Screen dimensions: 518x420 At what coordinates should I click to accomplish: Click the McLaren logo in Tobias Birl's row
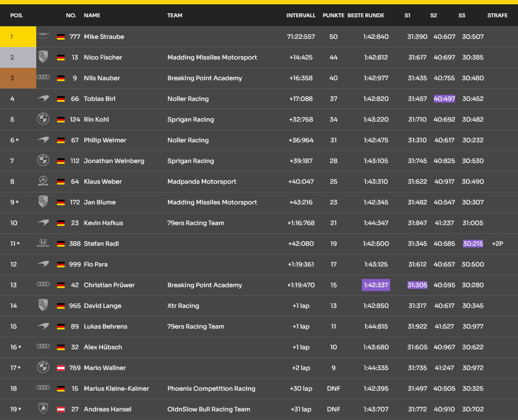(43, 99)
